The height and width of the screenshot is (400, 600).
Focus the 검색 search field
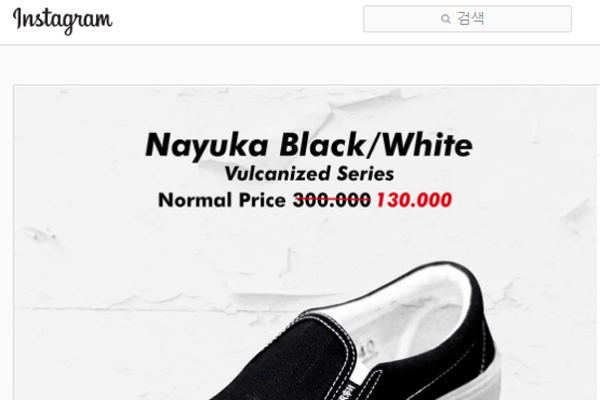[x=467, y=19]
